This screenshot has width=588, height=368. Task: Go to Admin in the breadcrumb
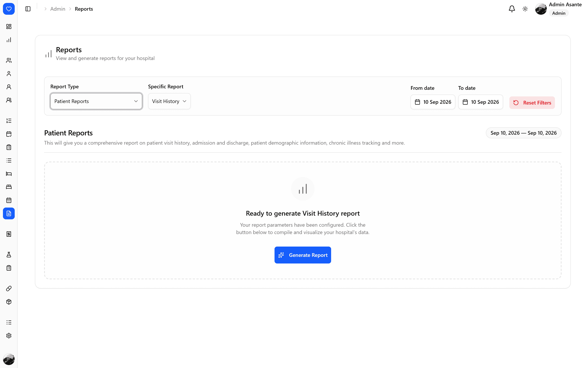pos(58,9)
